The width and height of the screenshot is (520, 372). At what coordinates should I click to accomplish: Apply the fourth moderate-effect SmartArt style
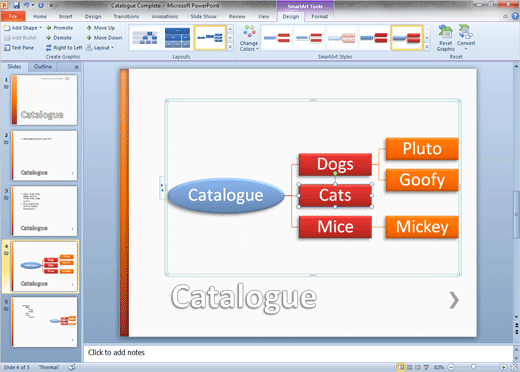tap(374, 38)
